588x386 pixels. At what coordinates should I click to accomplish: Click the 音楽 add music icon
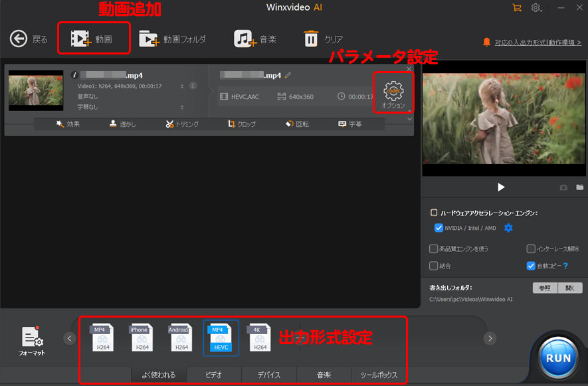click(x=245, y=39)
